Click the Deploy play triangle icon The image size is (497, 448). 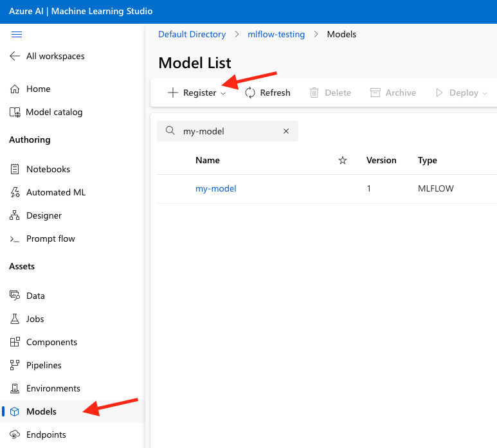(439, 93)
